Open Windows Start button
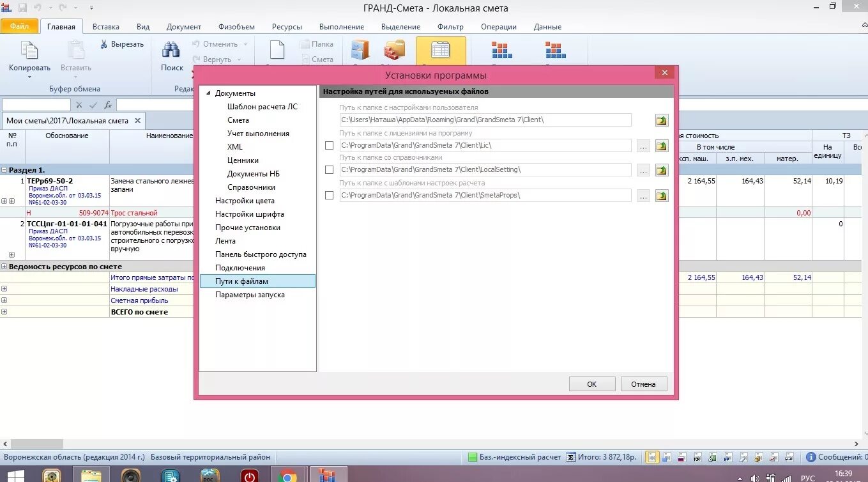The height and width of the screenshot is (482, 868). click(15, 476)
